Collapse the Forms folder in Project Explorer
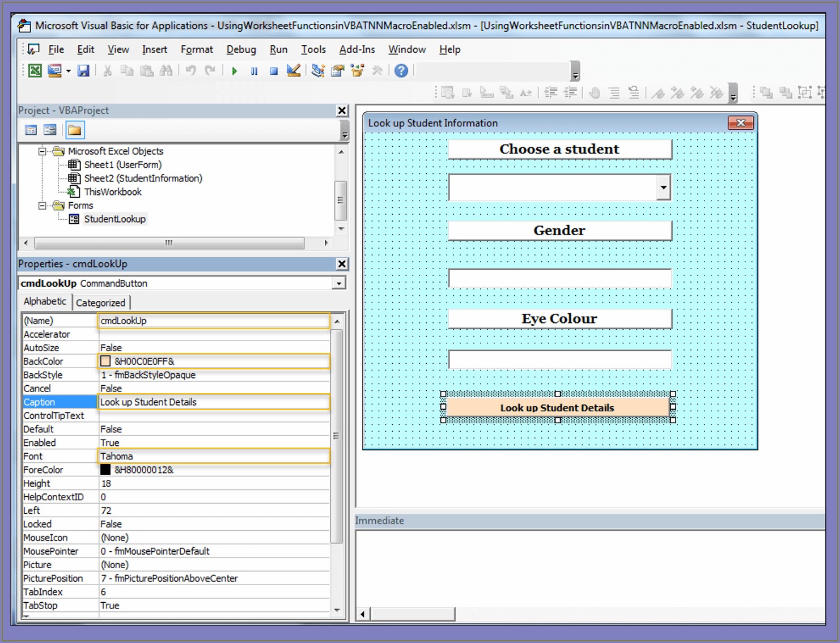Image resolution: width=840 pixels, height=643 pixels. [43, 205]
